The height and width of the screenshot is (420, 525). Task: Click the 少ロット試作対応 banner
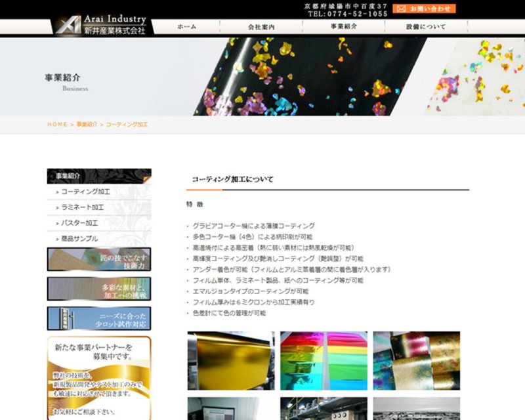[x=99, y=318]
